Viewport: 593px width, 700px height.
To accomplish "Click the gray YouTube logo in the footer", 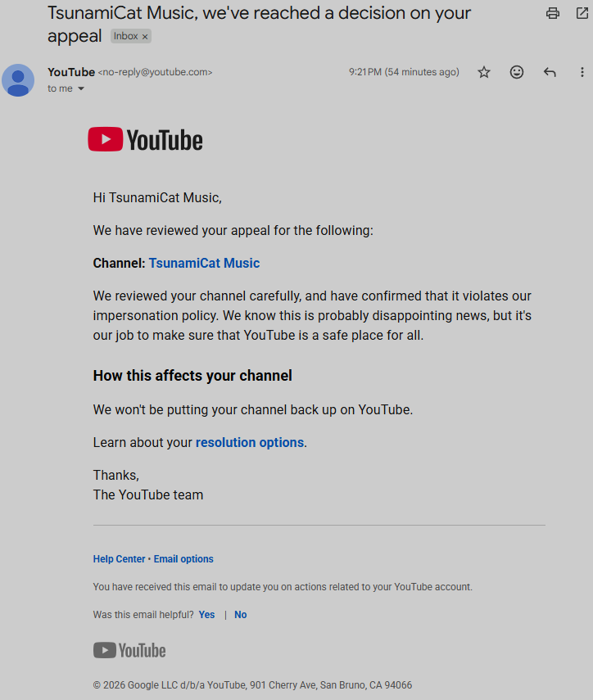I will 129,650.
